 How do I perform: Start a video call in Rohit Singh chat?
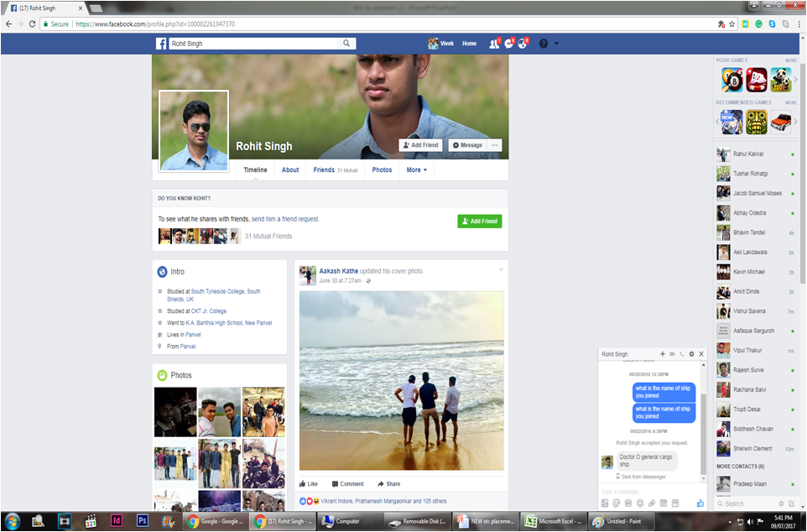[x=672, y=354]
